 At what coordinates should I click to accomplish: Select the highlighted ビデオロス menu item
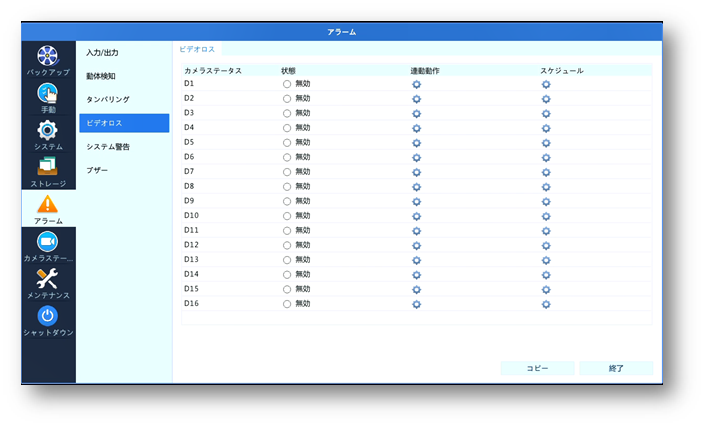click(x=124, y=123)
